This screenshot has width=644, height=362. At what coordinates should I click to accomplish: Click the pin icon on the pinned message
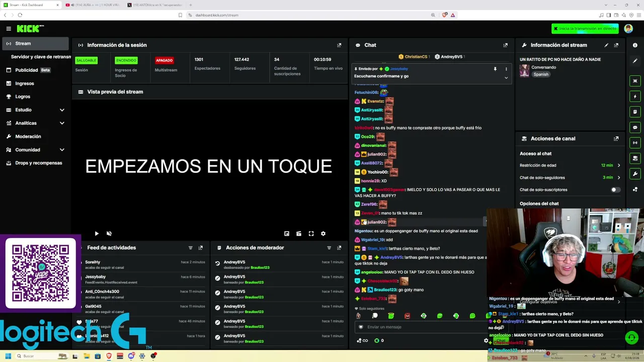[495, 69]
